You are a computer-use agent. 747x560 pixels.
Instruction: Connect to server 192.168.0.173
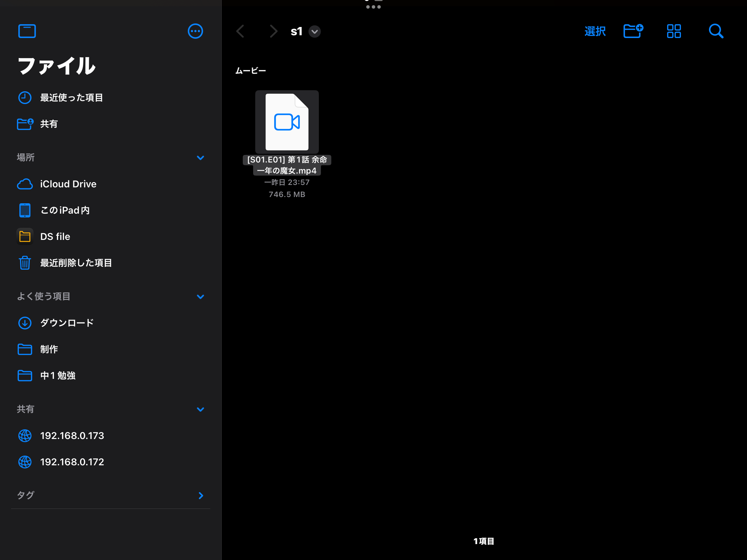[x=72, y=436]
